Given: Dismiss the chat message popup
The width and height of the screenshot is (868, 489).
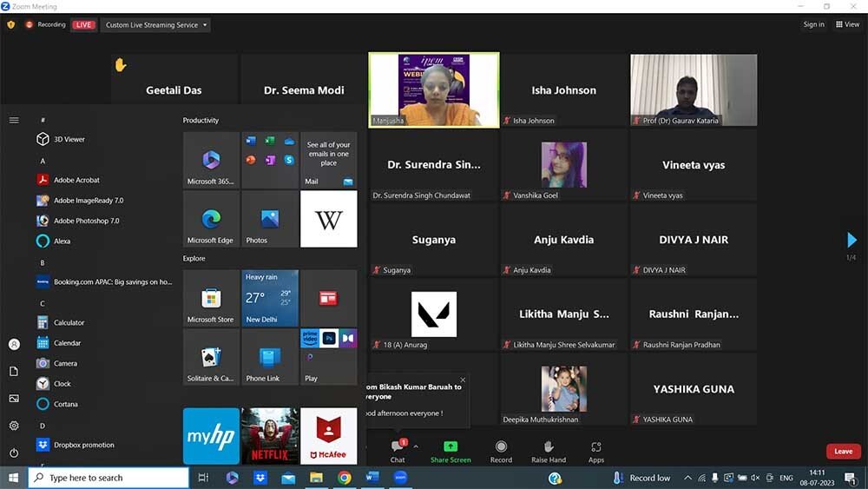Looking at the screenshot, I should click(x=463, y=380).
